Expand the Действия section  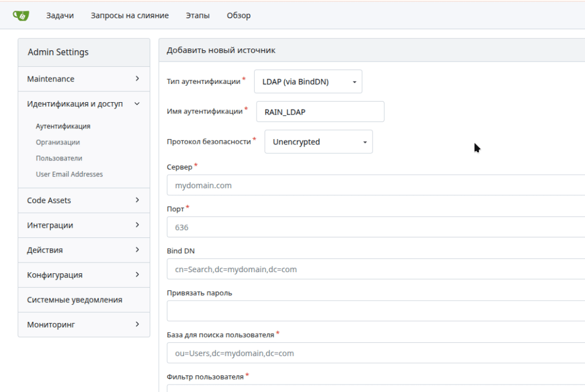[x=83, y=250]
